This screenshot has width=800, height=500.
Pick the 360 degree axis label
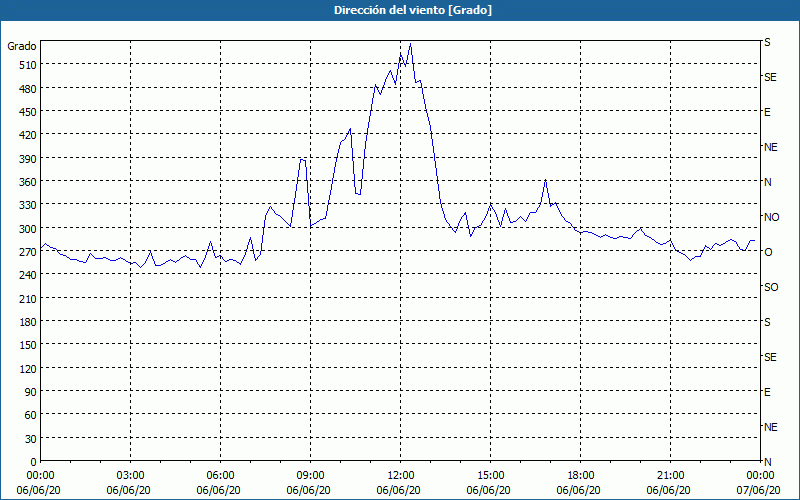pos(28,182)
